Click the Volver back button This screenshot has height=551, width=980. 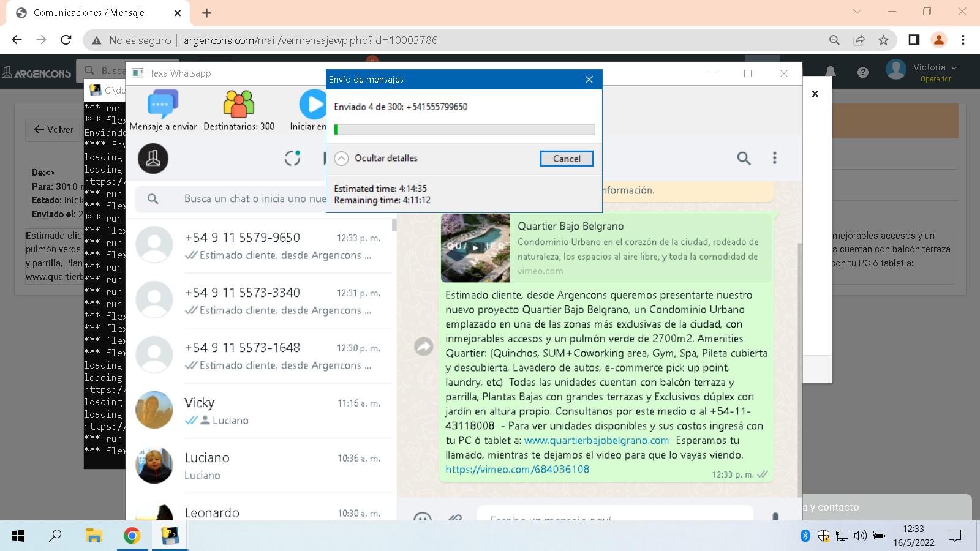[53, 130]
